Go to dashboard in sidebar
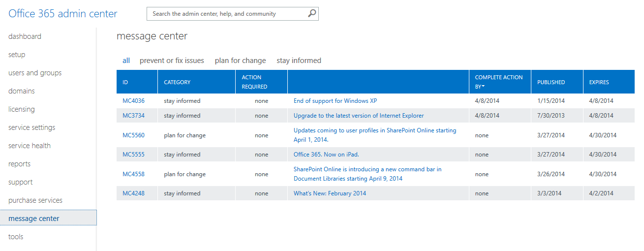This screenshot has height=251, width=644. tap(25, 36)
